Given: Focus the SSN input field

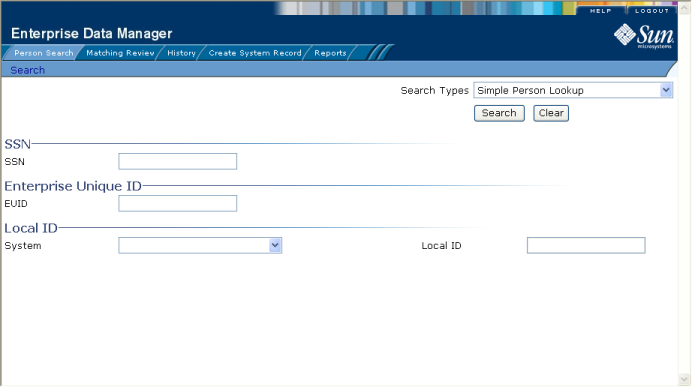Looking at the screenshot, I should coord(177,162).
